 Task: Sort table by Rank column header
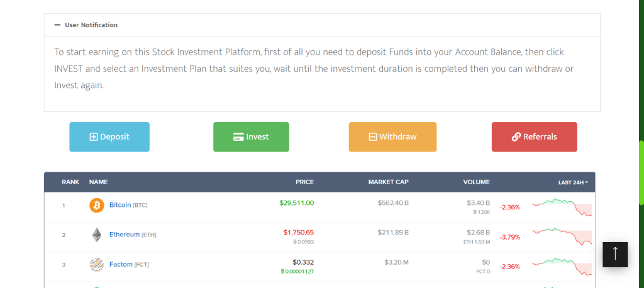click(x=70, y=182)
